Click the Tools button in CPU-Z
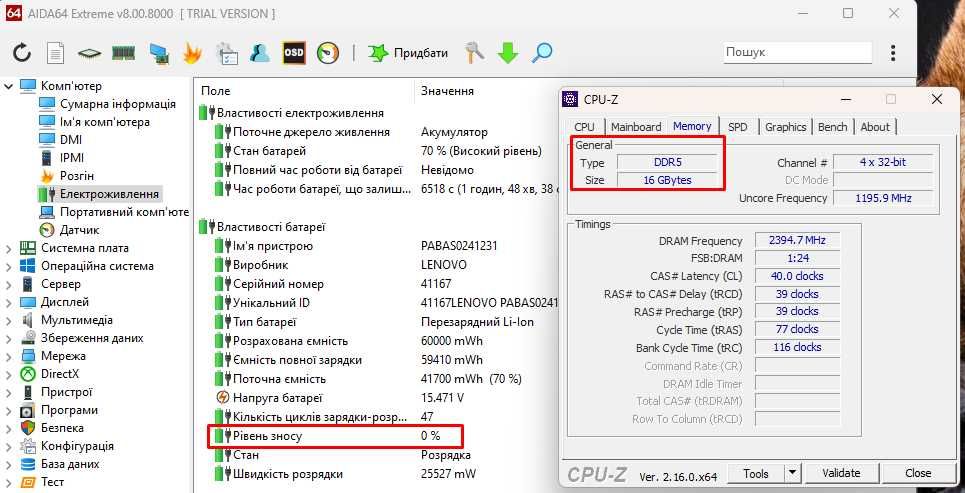This screenshot has height=493, width=965. click(755, 473)
